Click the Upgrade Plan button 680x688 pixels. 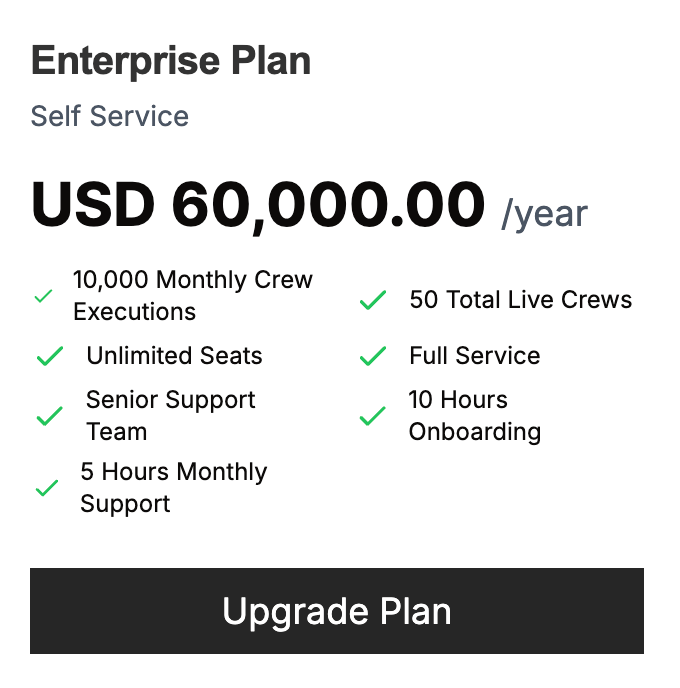coord(337,611)
